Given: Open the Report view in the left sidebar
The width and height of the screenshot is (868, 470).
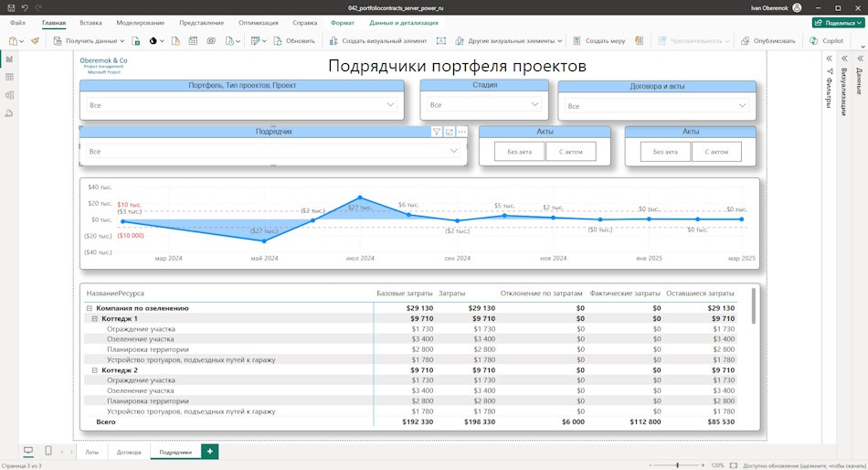Looking at the screenshot, I should 9,59.
